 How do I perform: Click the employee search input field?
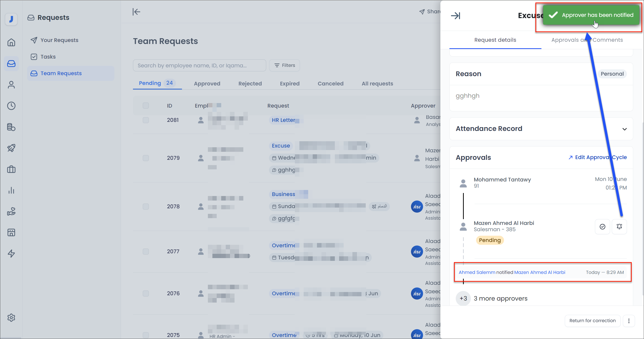click(x=199, y=65)
